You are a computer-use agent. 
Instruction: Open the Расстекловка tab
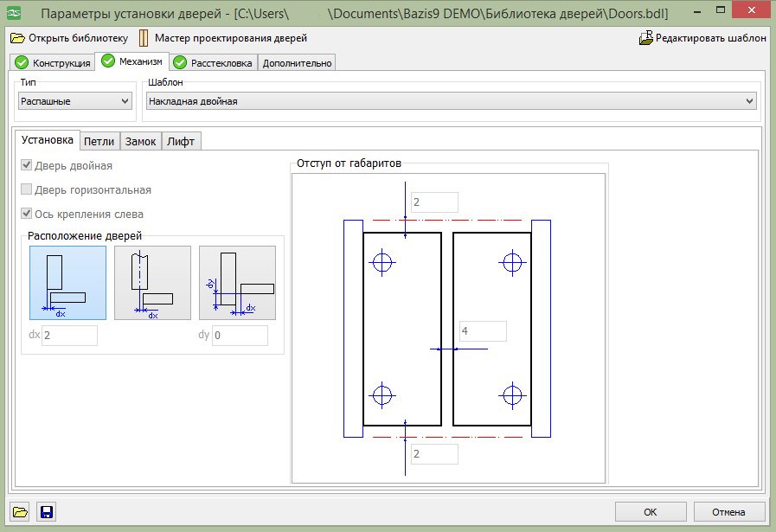[213, 63]
